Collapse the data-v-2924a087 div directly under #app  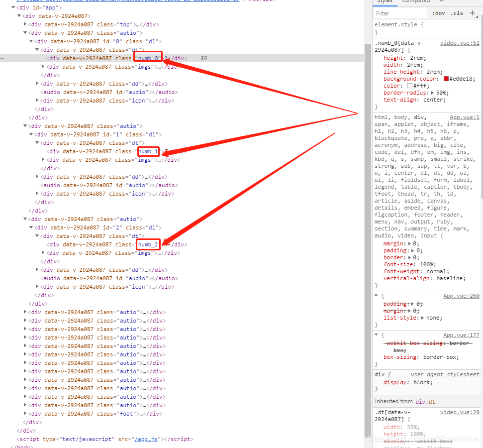point(19,16)
